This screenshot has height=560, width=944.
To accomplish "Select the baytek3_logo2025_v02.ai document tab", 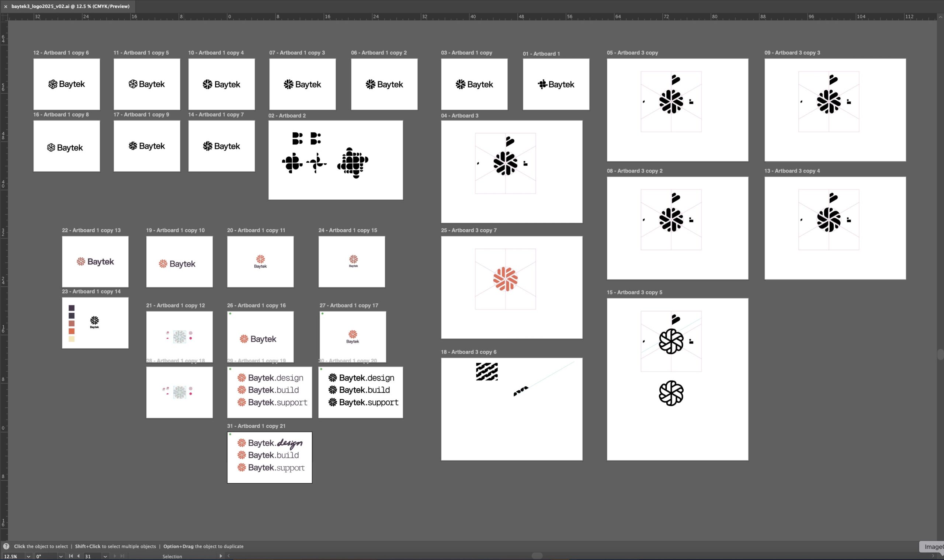I will tap(70, 6).
